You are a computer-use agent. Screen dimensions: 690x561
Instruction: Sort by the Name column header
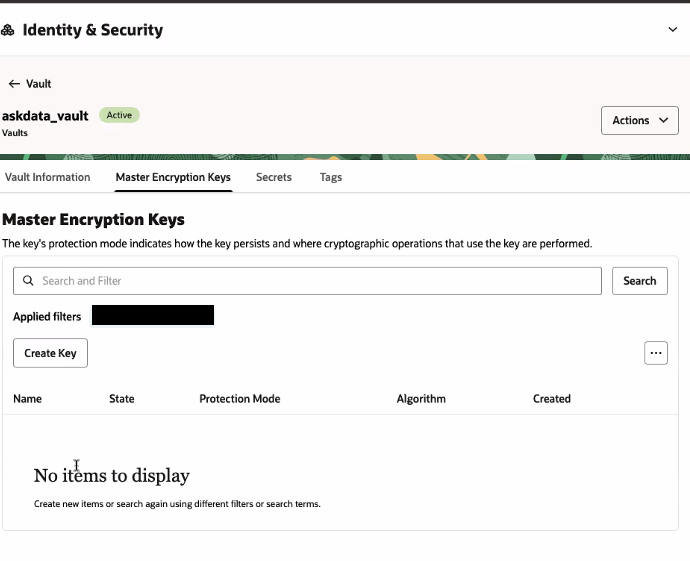click(x=27, y=399)
